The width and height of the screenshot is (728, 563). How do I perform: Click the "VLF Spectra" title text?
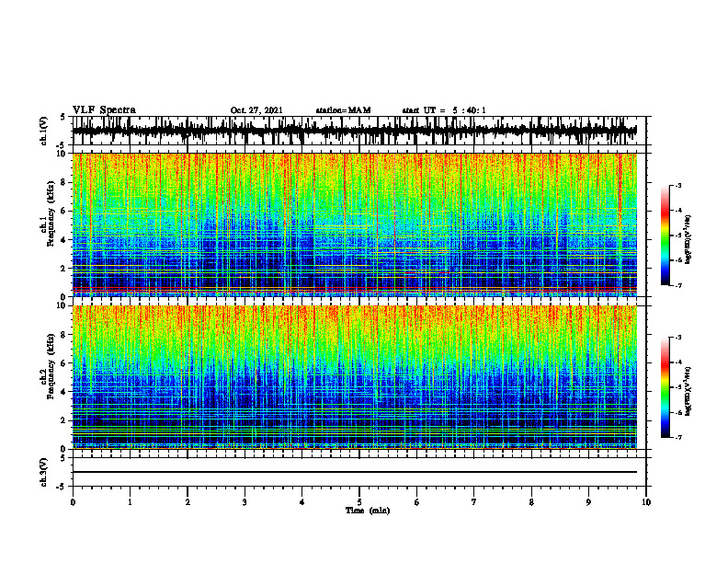pyautogui.click(x=104, y=110)
